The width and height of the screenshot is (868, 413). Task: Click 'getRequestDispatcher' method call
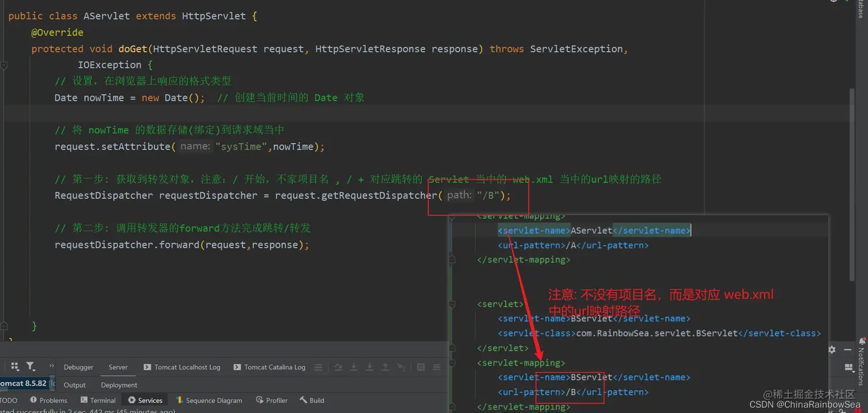pos(379,195)
